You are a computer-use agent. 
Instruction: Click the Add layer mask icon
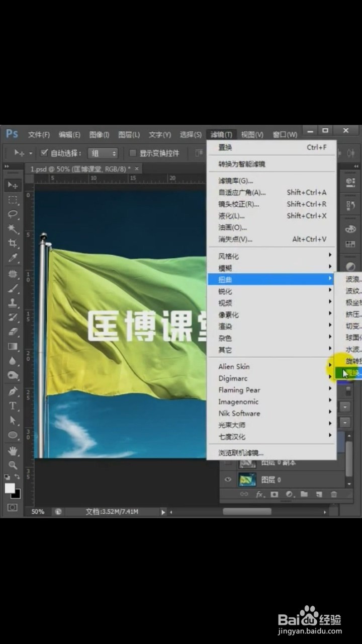(x=274, y=495)
